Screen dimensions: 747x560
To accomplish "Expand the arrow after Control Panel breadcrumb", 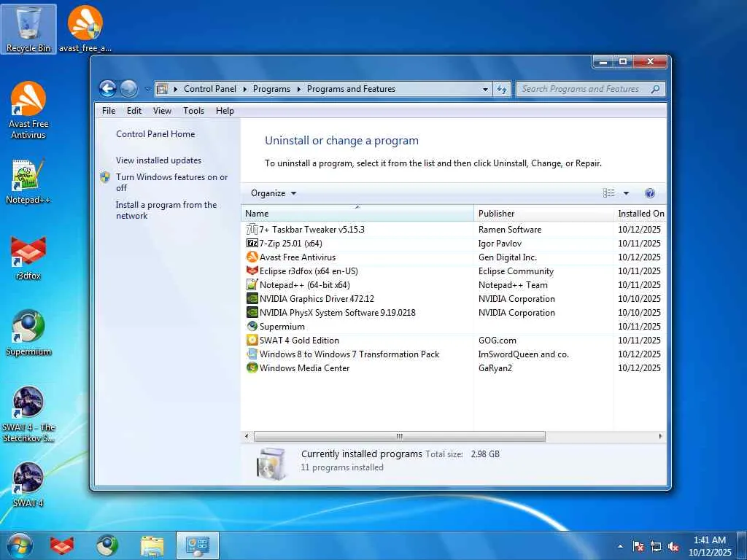I will pos(245,89).
